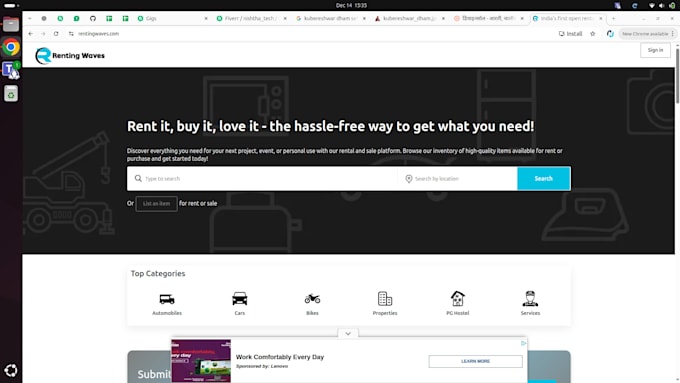View site information icon in address bar

click(x=71, y=33)
